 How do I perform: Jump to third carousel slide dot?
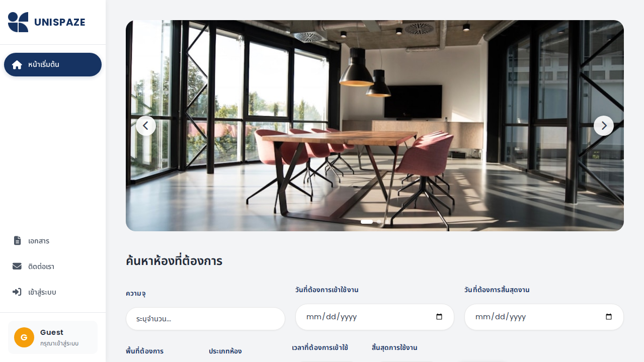tap(387, 222)
